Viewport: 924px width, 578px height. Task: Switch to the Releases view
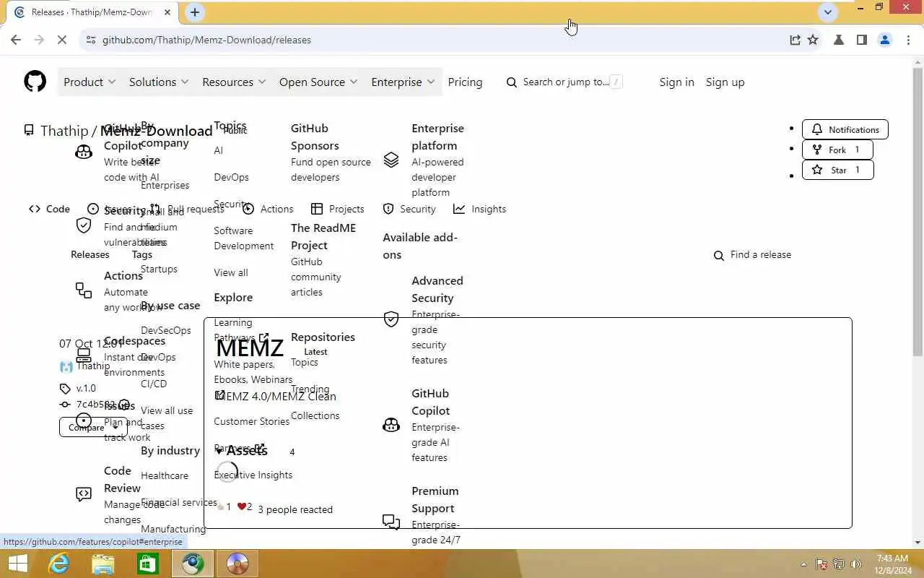pos(90,254)
